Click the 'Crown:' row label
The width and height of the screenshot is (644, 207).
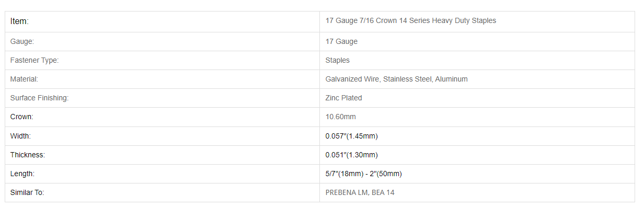(22, 117)
